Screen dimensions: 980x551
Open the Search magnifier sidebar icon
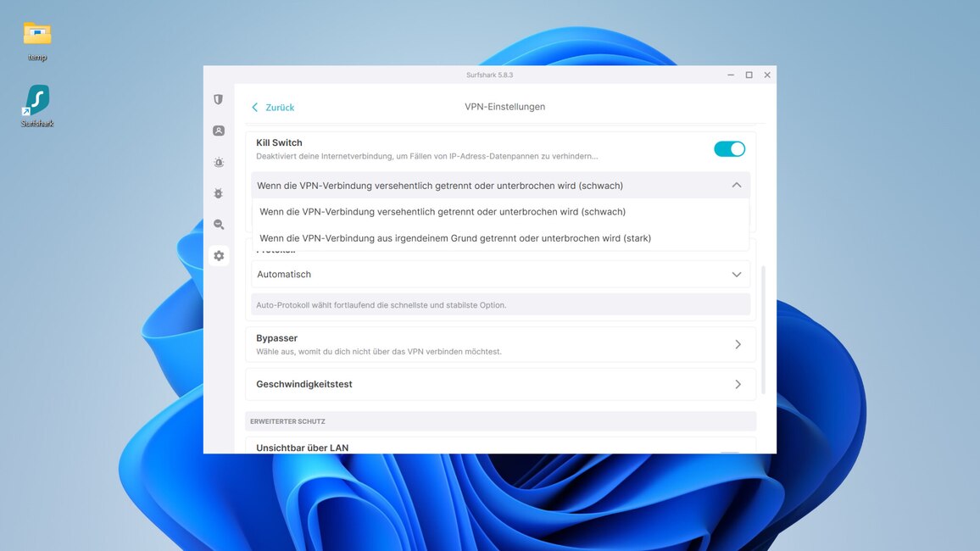[x=219, y=225]
